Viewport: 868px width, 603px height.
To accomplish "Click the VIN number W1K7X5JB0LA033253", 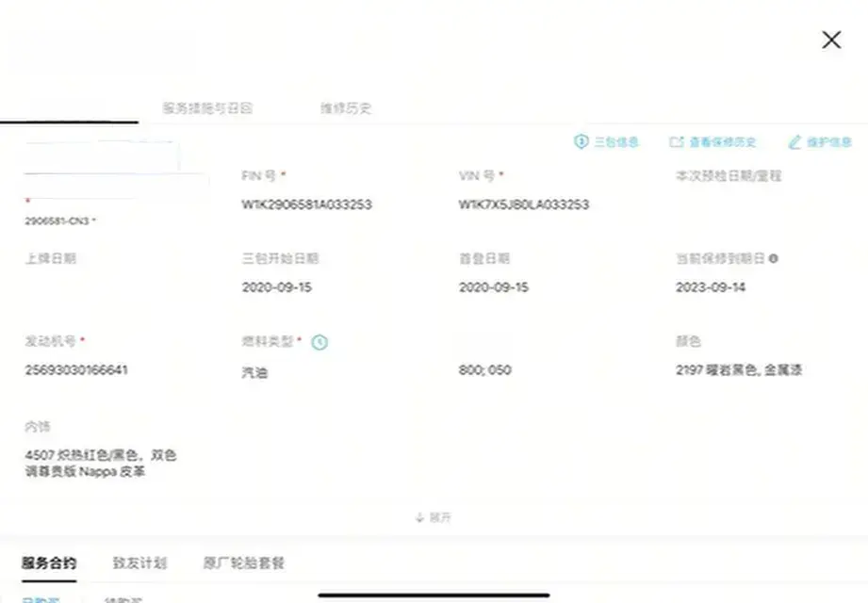I will pos(523,204).
